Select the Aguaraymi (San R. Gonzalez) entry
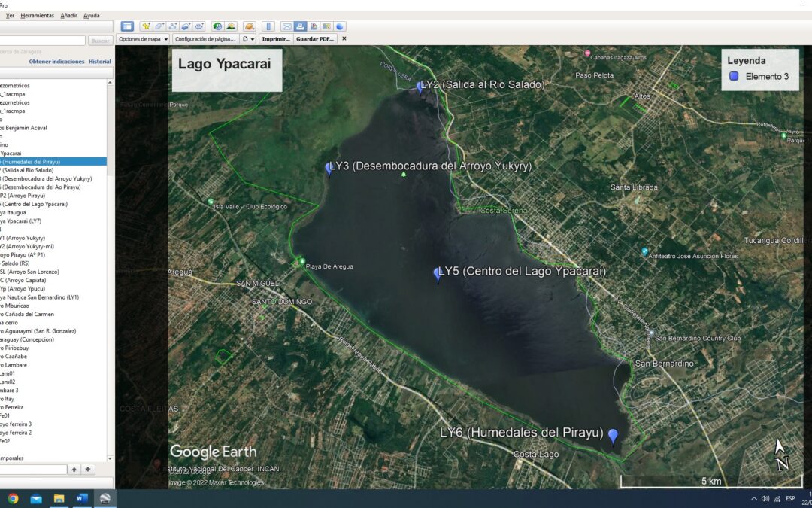 click(38, 330)
